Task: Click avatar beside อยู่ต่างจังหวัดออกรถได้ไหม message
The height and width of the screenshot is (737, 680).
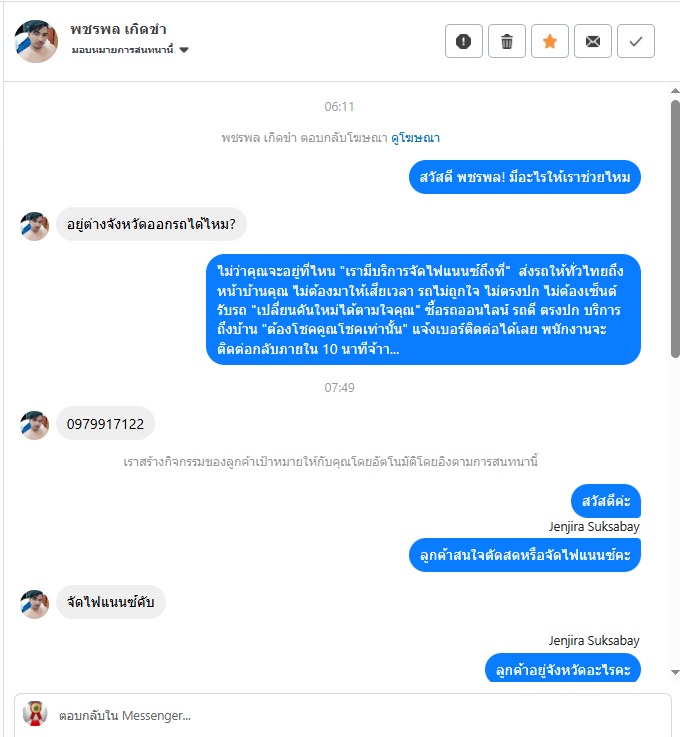Action: (x=35, y=226)
